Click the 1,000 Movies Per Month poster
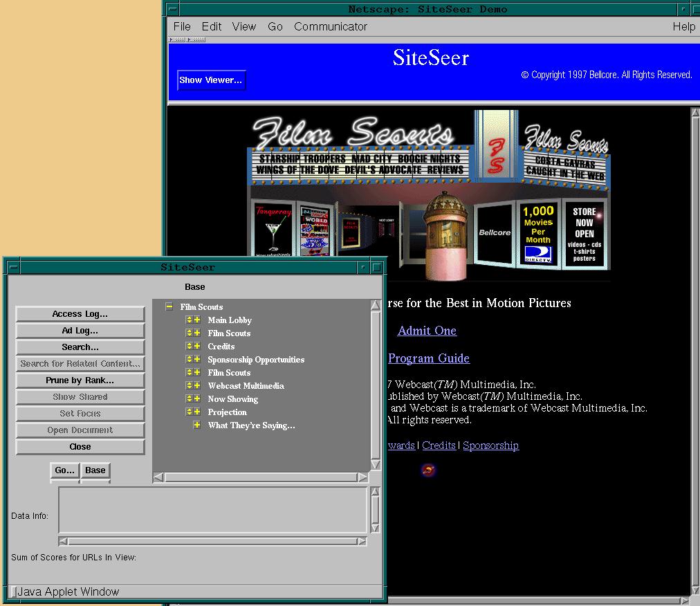The width and height of the screenshot is (700, 606). tap(538, 233)
